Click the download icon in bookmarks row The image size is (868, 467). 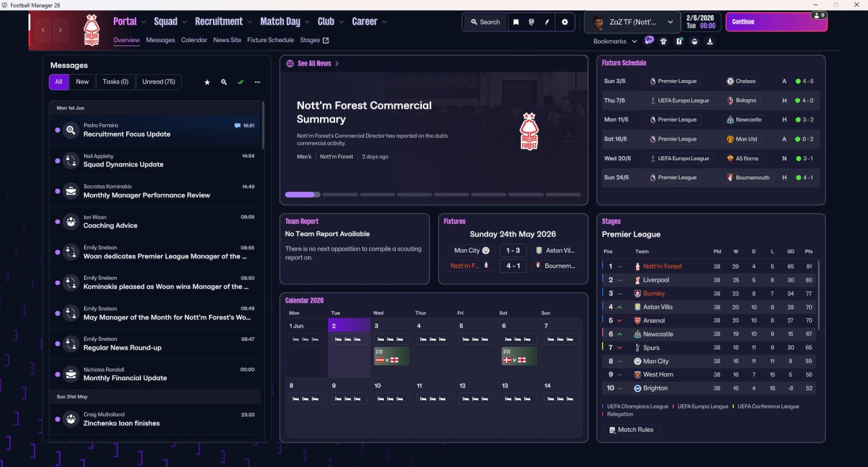pyautogui.click(x=710, y=41)
